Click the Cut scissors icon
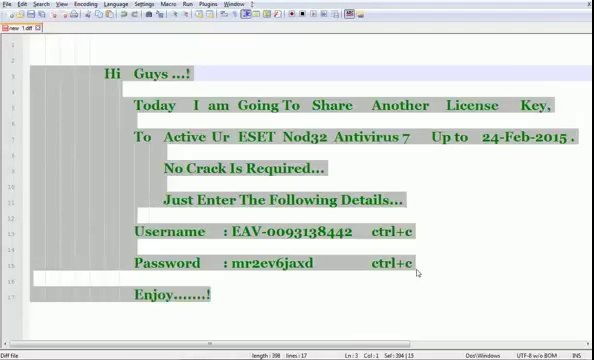 click(88, 14)
